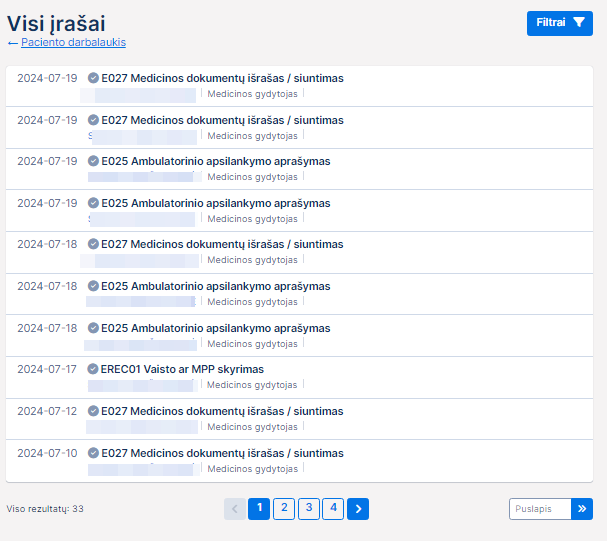This screenshot has width=607, height=541.
Task: Open 2024-07-10 E027 Medicinos dokumentų išrašas entry
Action: coord(222,453)
